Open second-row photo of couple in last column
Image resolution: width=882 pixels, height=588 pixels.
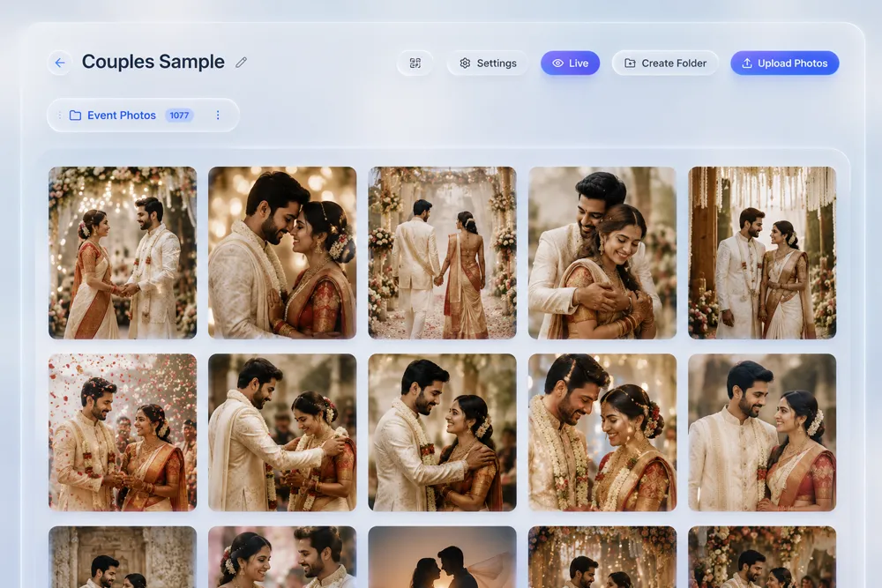point(762,432)
